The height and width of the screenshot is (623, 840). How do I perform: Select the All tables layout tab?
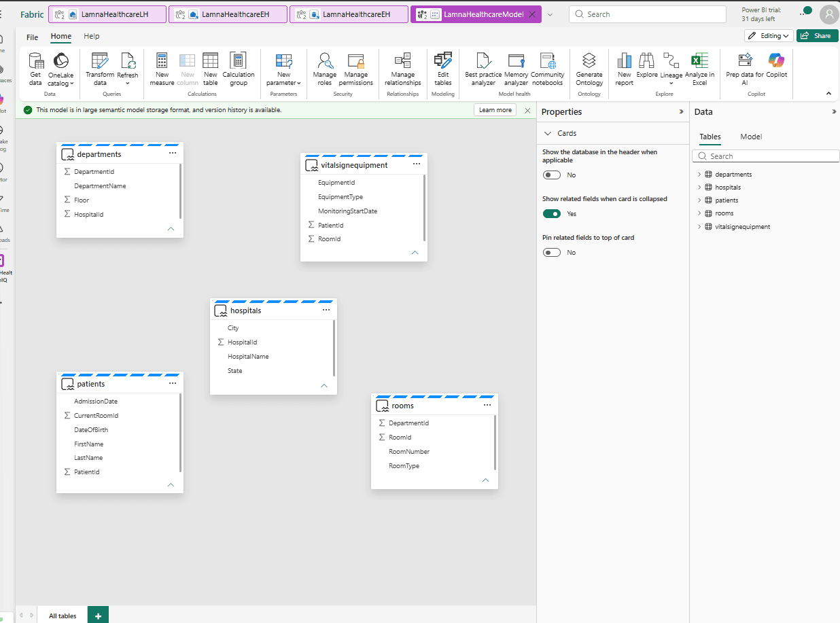pos(63,616)
